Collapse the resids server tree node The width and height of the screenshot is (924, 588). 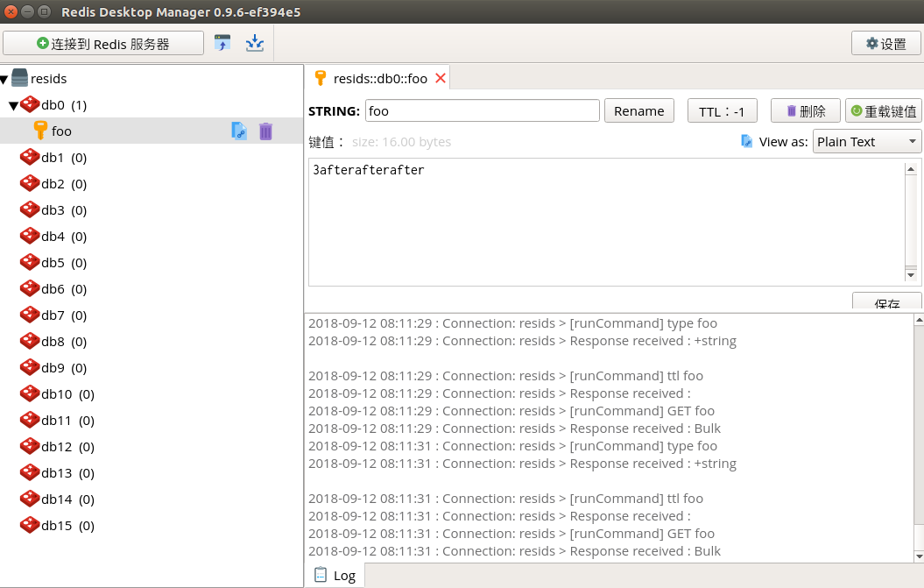(x=4, y=80)
